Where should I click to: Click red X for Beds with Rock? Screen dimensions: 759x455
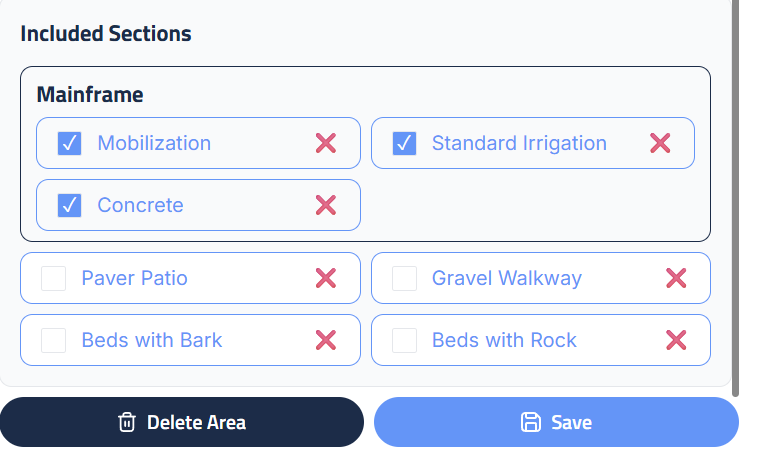tap(676, 340)
